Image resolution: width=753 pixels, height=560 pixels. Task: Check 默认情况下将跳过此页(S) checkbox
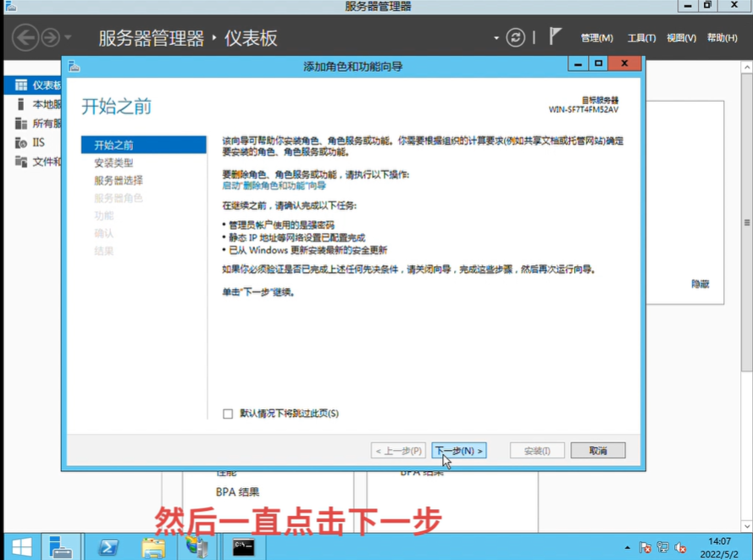pos(228,413)
